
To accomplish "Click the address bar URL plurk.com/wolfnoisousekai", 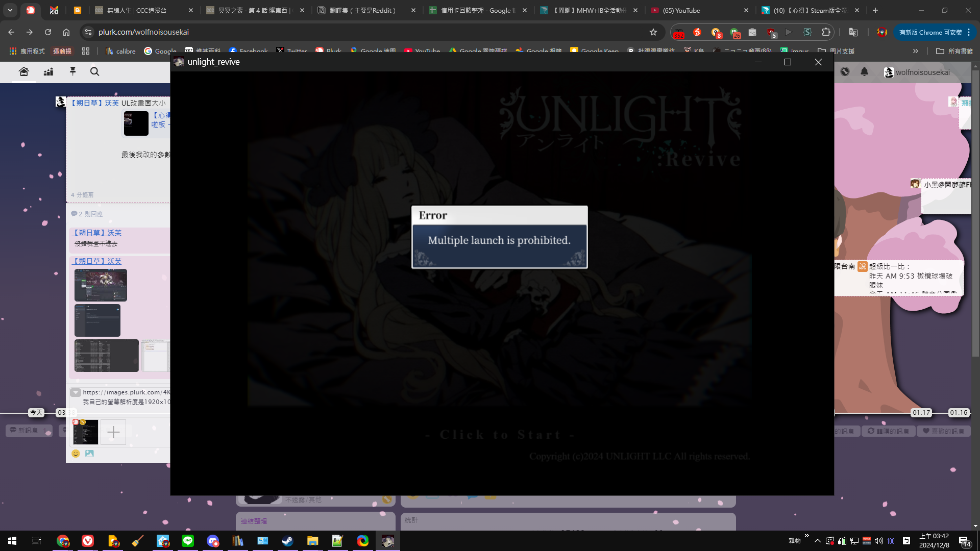I will tap(143, 32).
